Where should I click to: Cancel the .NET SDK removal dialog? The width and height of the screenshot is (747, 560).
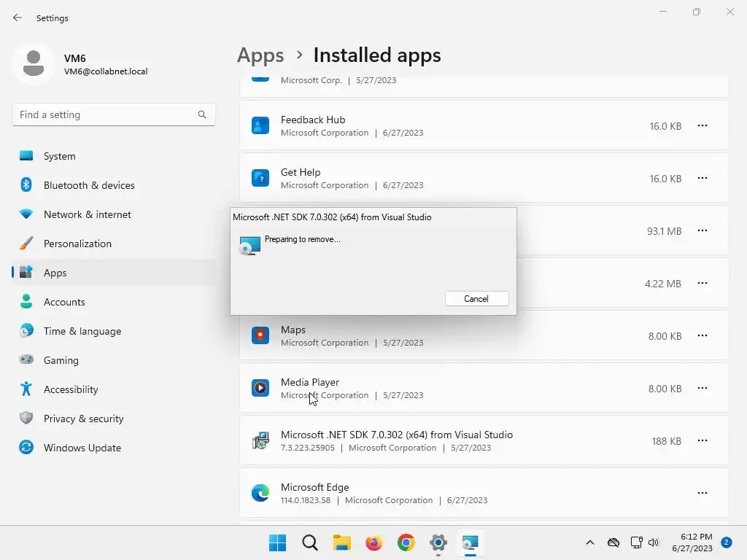pyautogui.click(x=476, y=298)
